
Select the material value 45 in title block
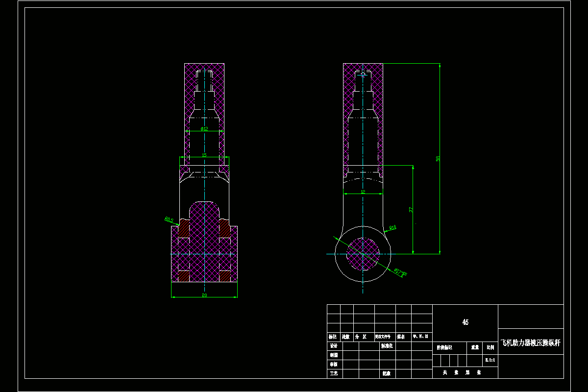coord(465,322)
